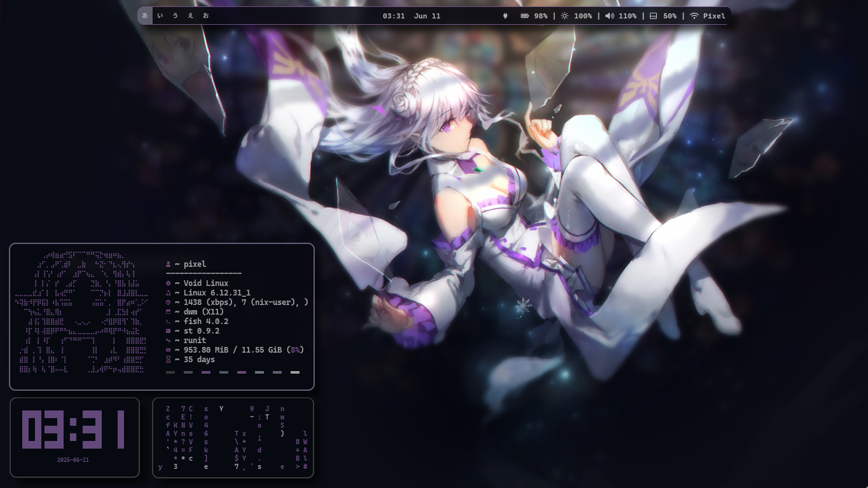Click the 03:31 clock in the bar

[394, 16]
